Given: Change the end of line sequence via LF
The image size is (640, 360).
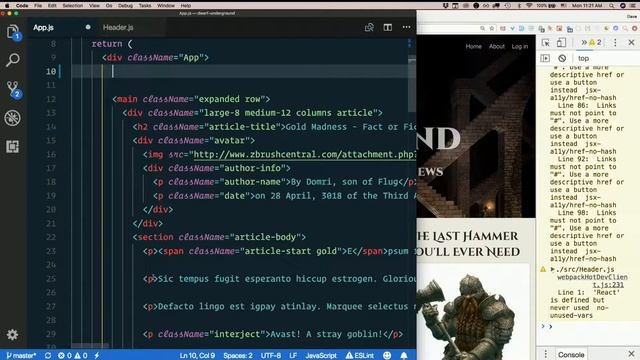Looking at the screenshot, I should 293,356.
